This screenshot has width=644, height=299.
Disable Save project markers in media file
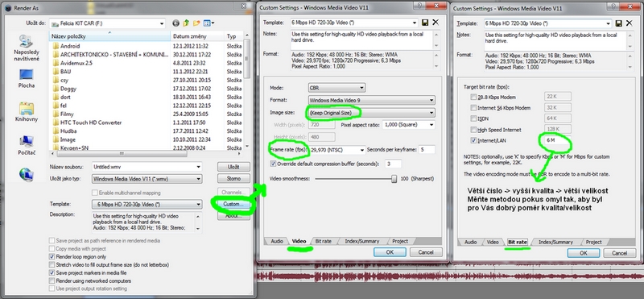pos(52,272)
